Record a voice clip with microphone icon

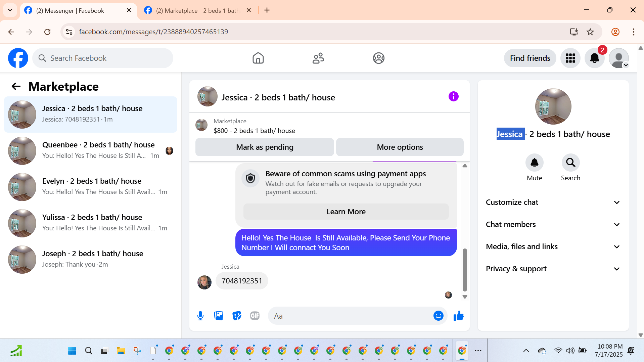click(200, 316)
